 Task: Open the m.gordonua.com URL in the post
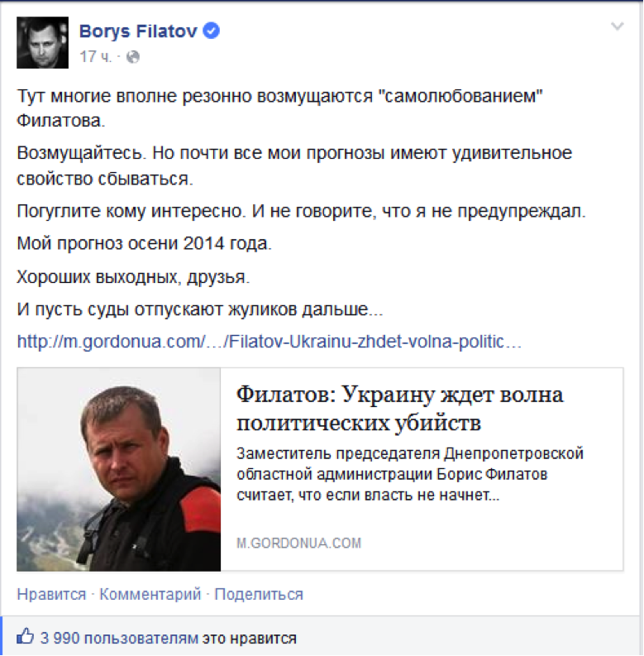tap(269, 341)
